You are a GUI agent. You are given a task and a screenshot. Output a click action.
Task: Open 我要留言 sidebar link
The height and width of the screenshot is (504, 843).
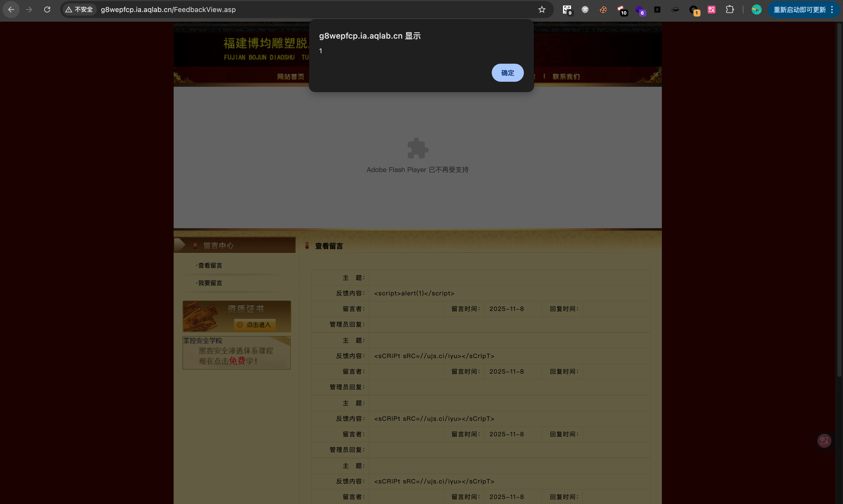point(210,283)
